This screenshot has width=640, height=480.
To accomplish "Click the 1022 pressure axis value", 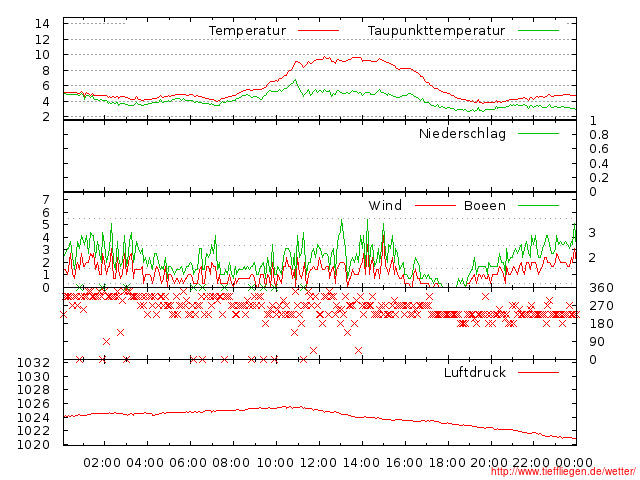I will [33, 431].
